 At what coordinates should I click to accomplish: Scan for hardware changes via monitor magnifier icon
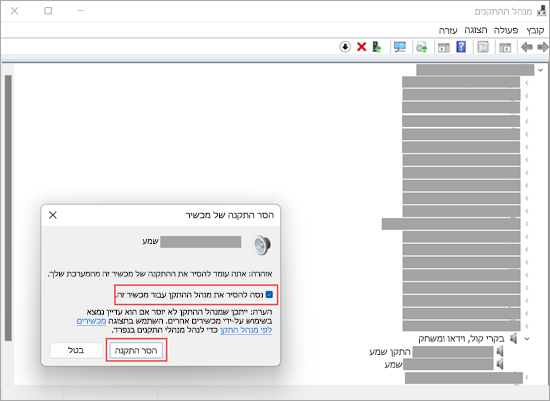click(x=400, y=47)
